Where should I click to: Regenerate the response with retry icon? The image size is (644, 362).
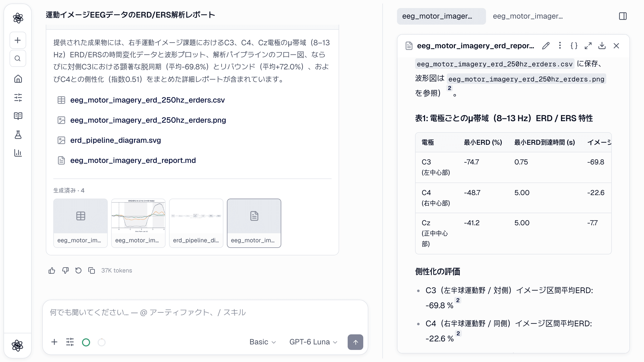78,270
